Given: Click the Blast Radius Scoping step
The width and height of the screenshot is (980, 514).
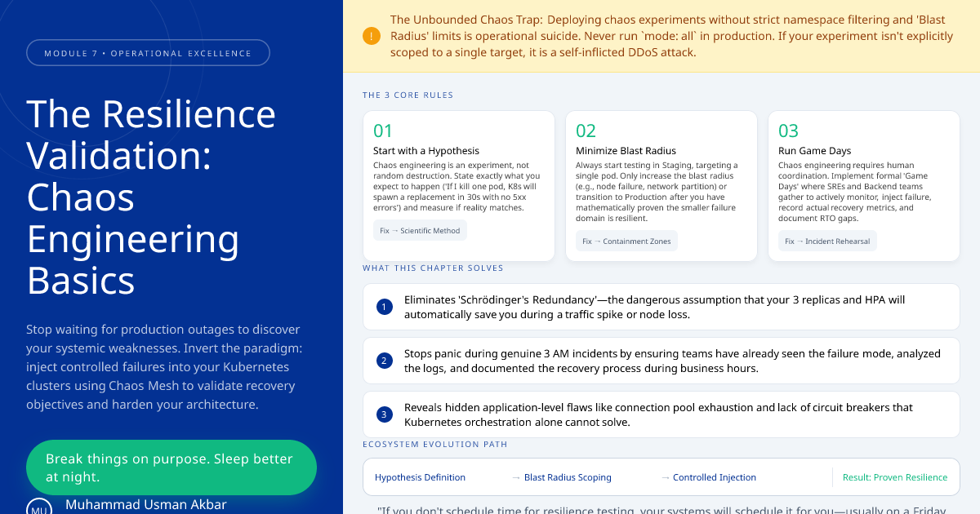Looking at the screenshot, I should [x=568, y=477].
